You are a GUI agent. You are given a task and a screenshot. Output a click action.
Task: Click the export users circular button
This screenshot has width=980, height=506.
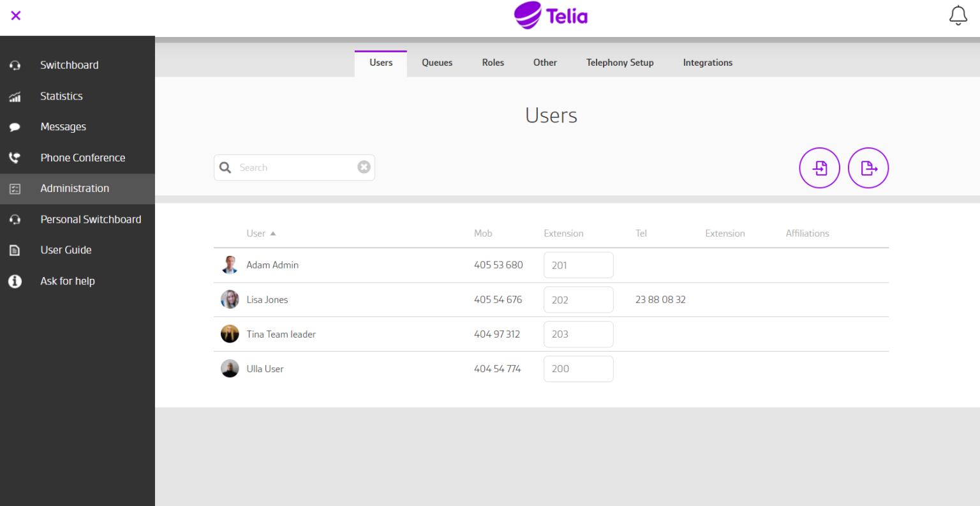[868, 168]
